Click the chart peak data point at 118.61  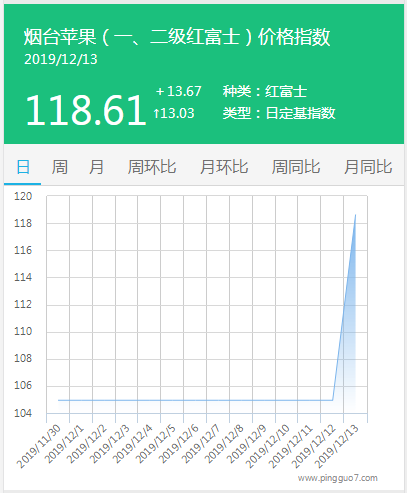click(x=356, y=215)
